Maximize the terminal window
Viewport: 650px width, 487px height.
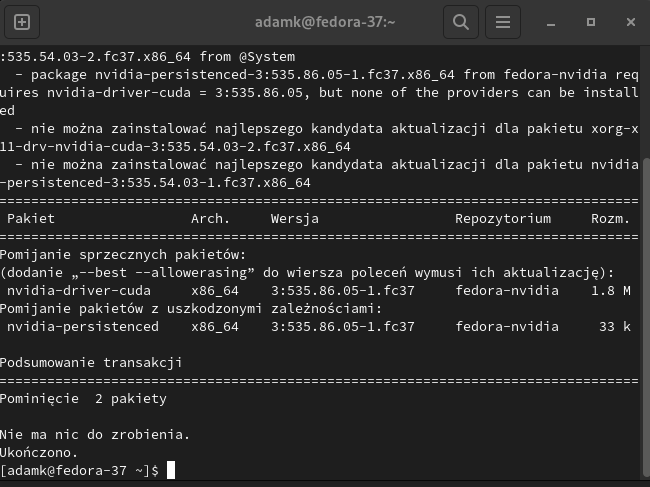tap(591, 22)
